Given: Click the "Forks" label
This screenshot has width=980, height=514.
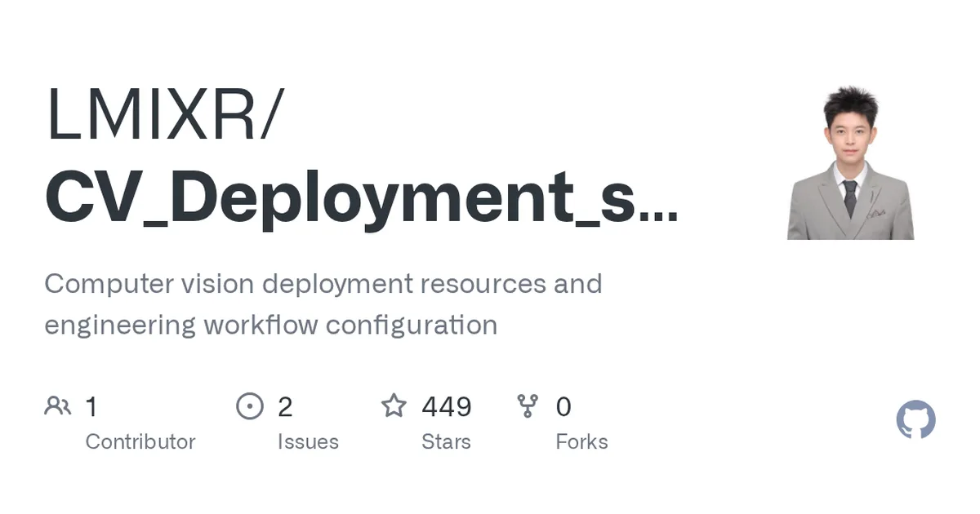Looking at the screenshot, I should 581,441.
